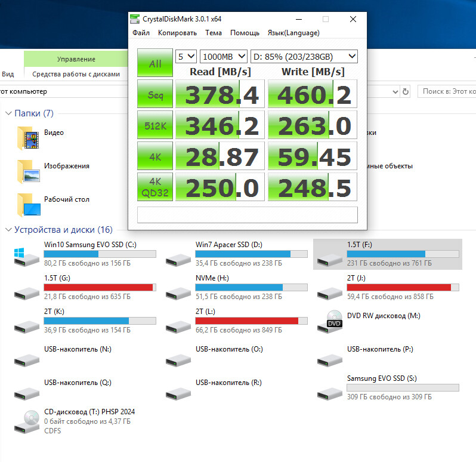The width and height of the screenshot is (476, 462).
Task: Select USB-накопитель (O:) drive icon
Action: tap(178, 360)
